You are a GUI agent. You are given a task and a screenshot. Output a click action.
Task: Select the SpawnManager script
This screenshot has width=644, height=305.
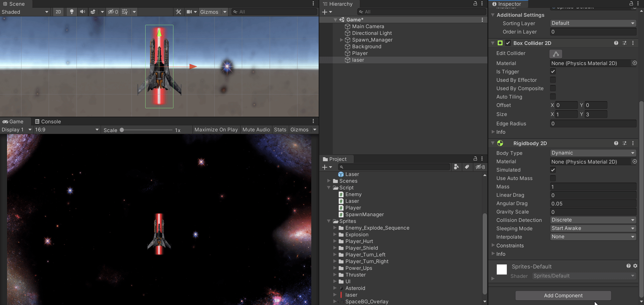coord(364,215)
